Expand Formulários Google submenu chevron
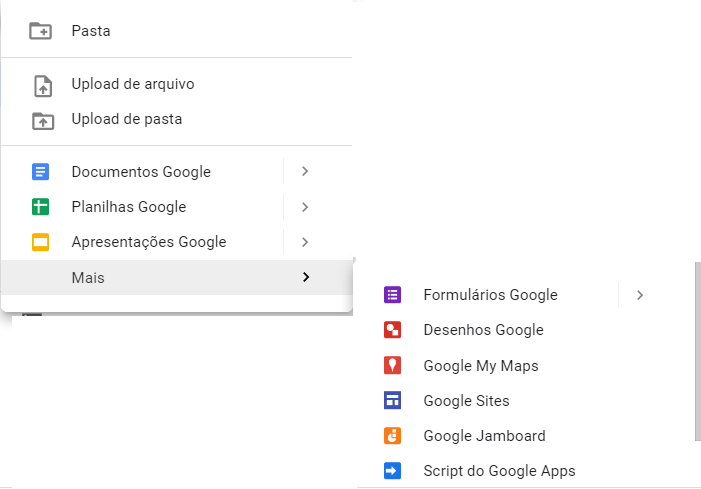The height and width of the screenshot is (489, 701). click(x=640, y=295)
